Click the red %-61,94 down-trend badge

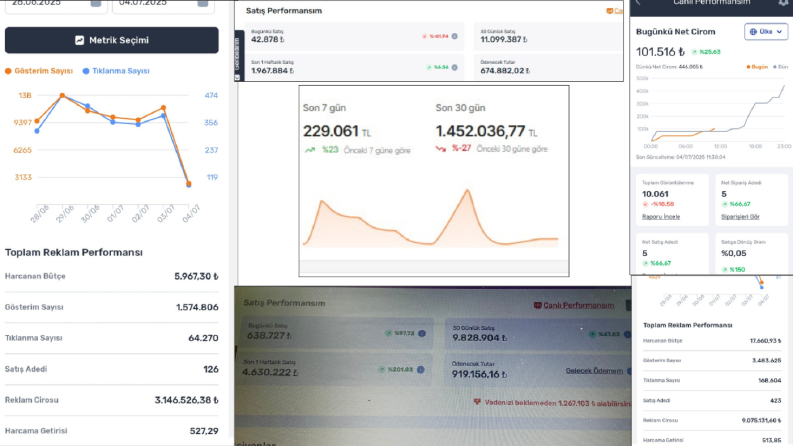(435, 36)
